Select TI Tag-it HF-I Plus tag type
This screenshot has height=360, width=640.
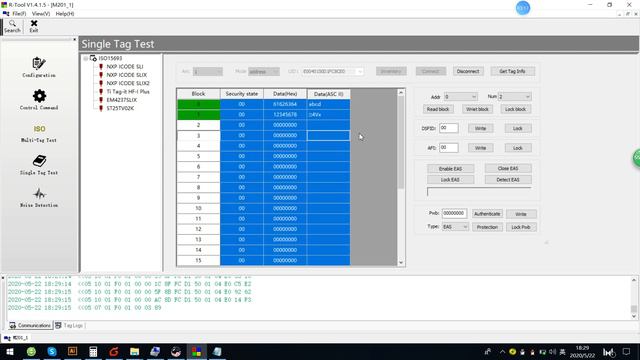[x=128, y=92]
